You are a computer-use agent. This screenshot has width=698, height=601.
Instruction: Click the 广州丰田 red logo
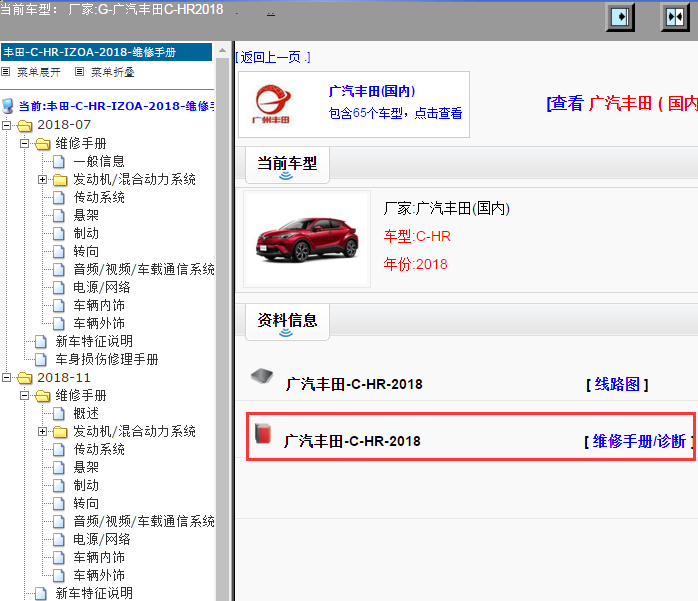pyautogui.click(x=272, y=104)
